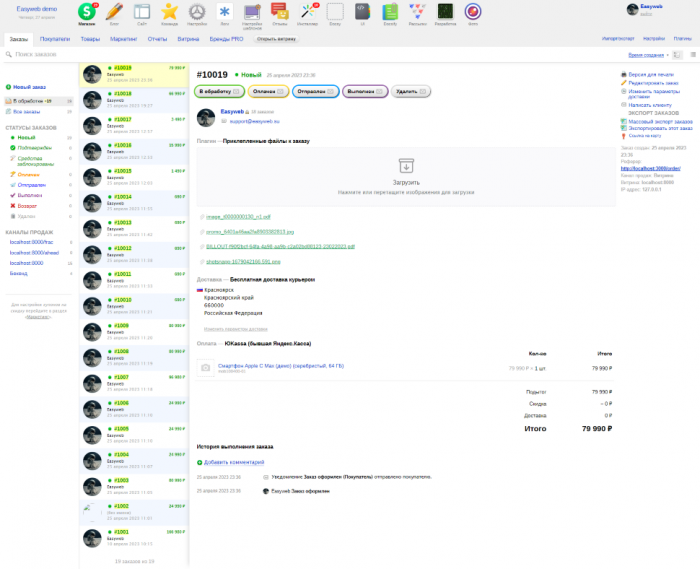Click the upload box icon Загрузить
The width and height of the screenshot is (700, 569).
tap(406, 167)
